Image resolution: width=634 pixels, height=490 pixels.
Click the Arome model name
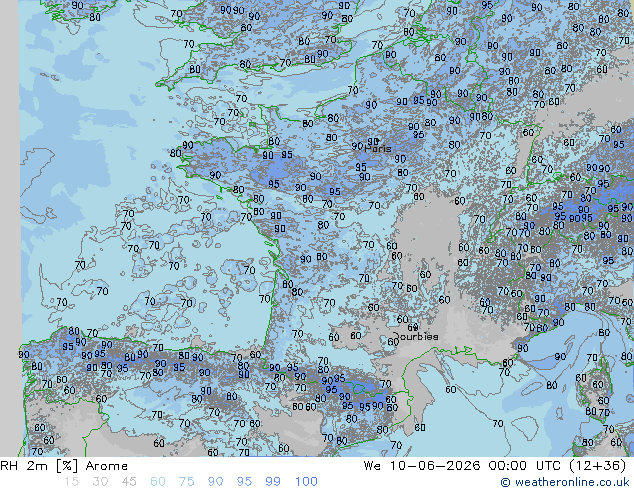107,466
